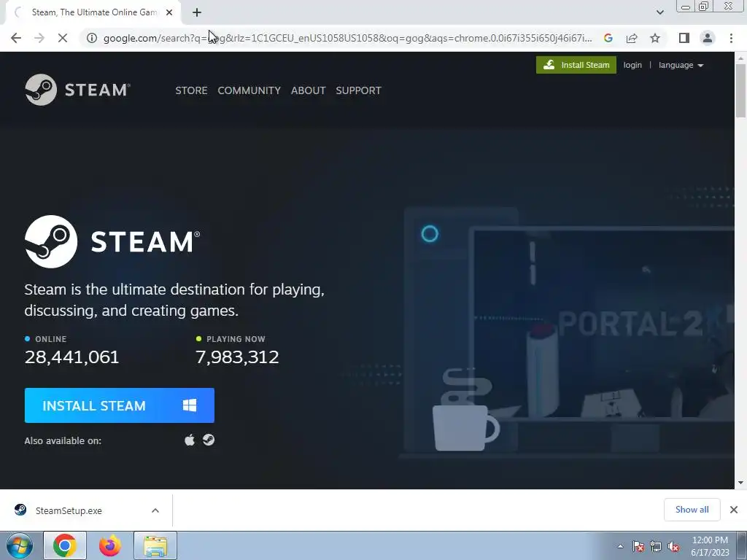This screenshot has width=747, height=560.
Task: Close the downloads bar
Action: (734, 510)
